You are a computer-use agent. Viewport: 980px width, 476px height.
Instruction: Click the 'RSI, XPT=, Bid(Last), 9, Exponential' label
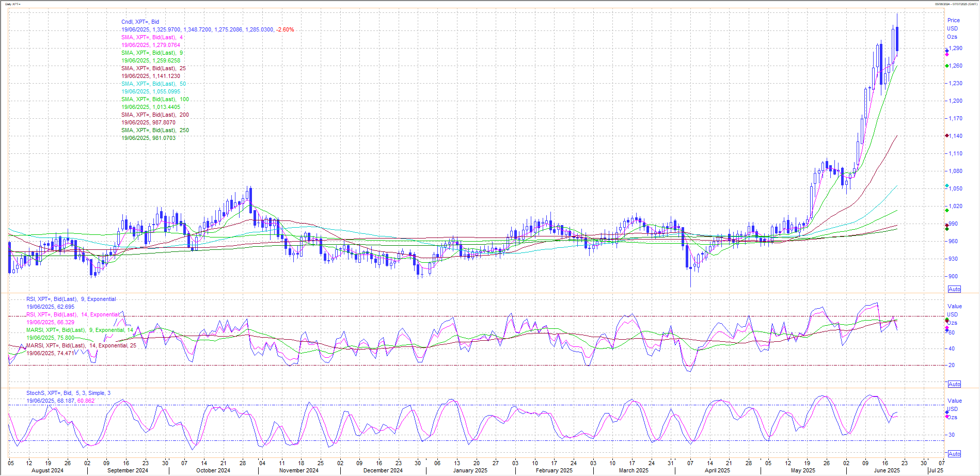click(x=71, y=299)
